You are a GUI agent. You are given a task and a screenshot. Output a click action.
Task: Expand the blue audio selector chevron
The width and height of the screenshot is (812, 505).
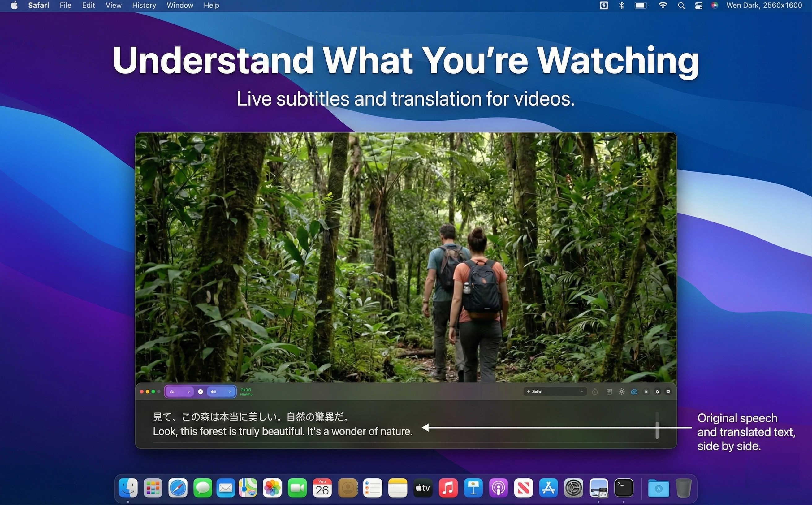click(230, 391)
